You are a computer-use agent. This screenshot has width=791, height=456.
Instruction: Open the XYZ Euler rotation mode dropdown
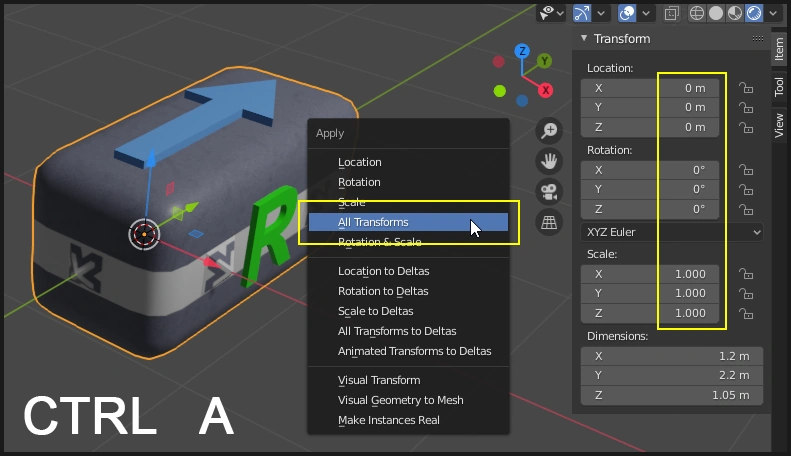(672, 232)
